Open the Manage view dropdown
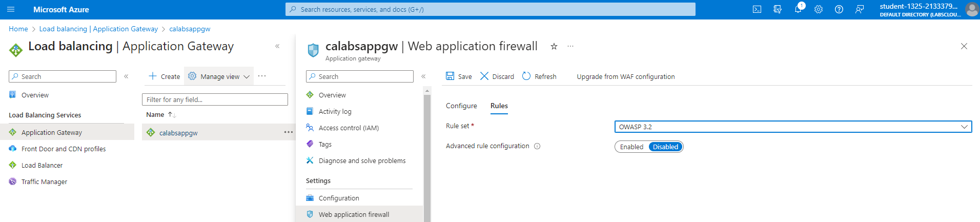This screenshot has width=980, height=222. coord(219,76)
